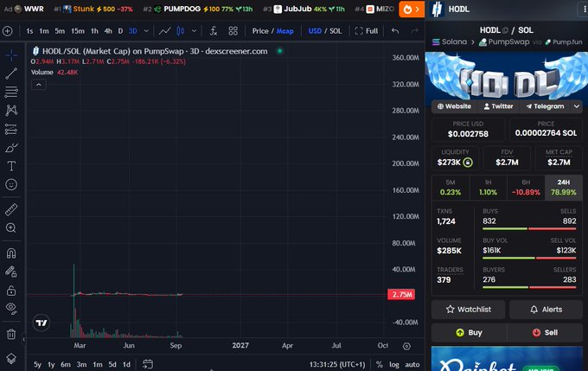Select the candlestick chart type
The image size is (588, 371).
(181, 31)
